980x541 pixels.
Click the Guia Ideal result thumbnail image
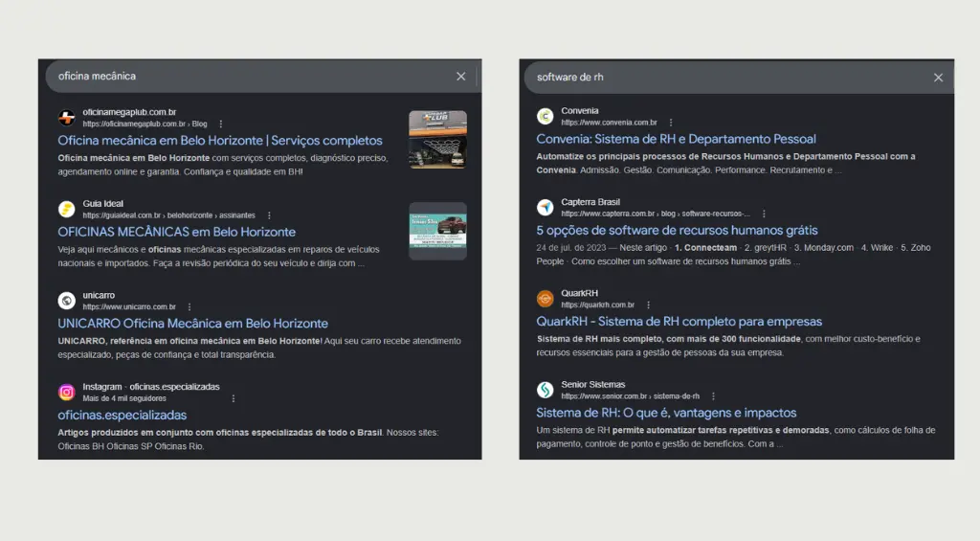coord(437,231)
